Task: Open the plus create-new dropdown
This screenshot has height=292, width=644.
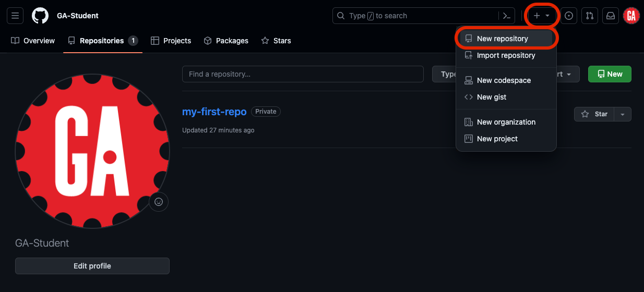Action: point(542,16)
